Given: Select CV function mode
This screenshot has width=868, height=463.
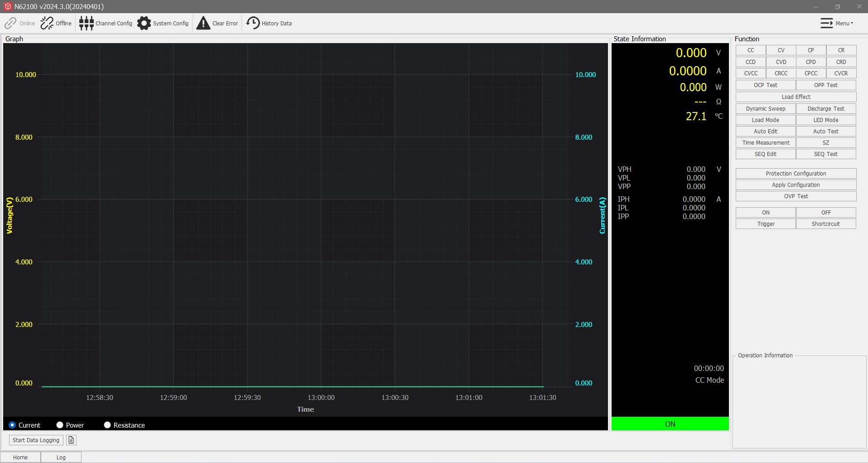Looking at the screenshot, I should point(781,50).
